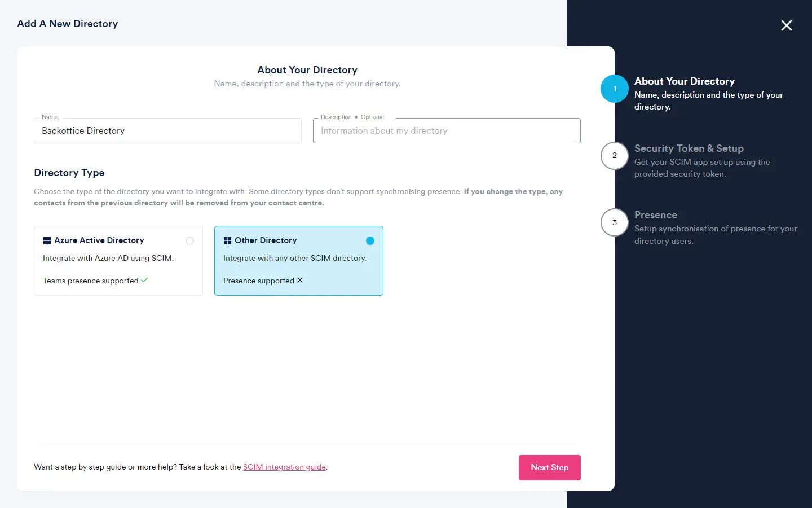812x508 pixels.
Task: Close the Add A New Directory dialog
Action: (x=787, y=25)
